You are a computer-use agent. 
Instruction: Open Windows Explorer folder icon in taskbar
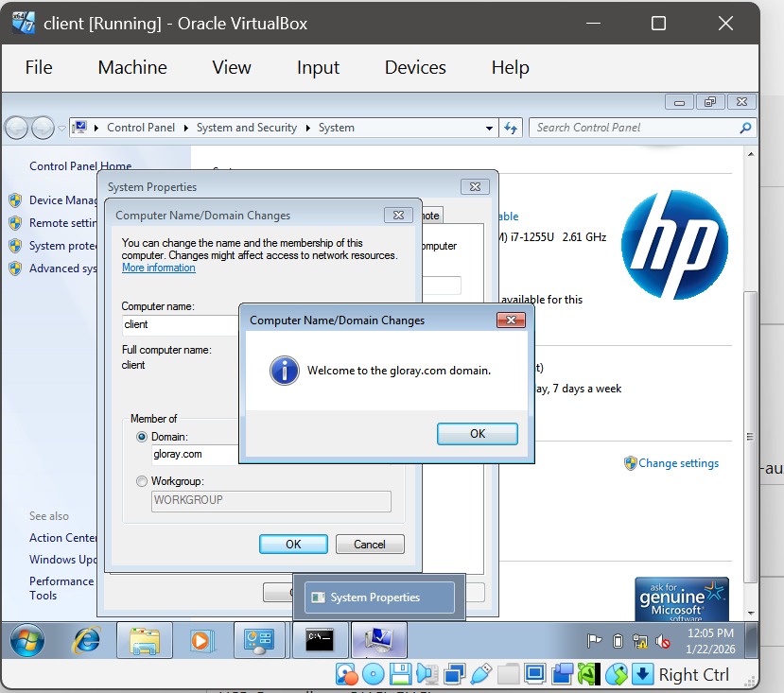pos(145,641)
